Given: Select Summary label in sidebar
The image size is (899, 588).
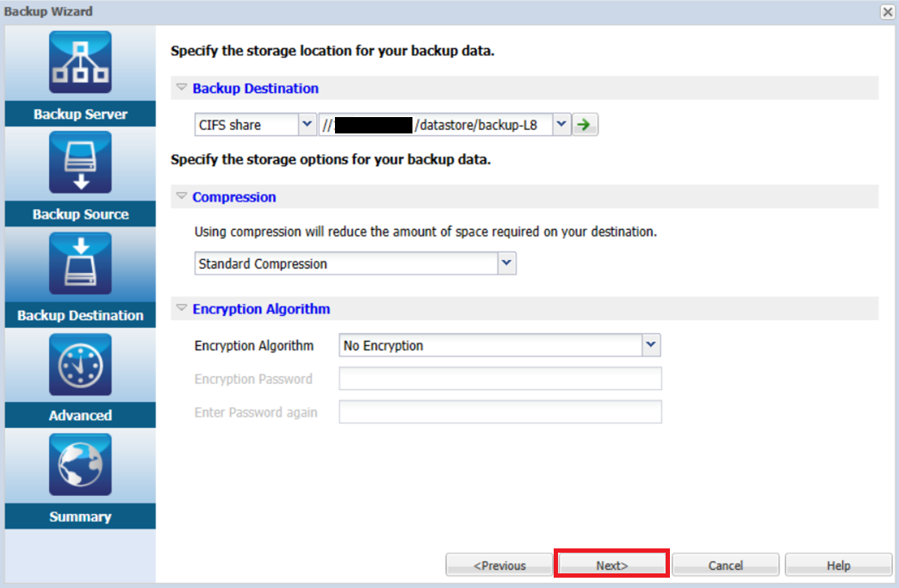Looking at the screenshot, I should [80, 517].
